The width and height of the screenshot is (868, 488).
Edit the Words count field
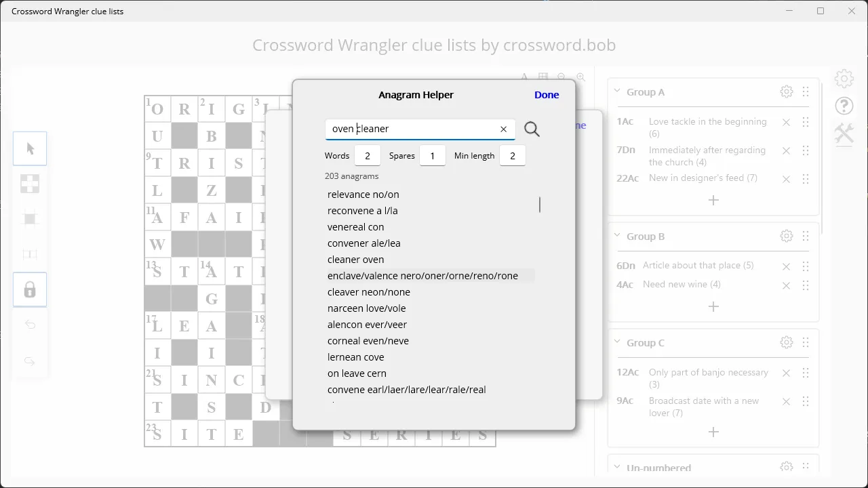[x=368, y=156]
